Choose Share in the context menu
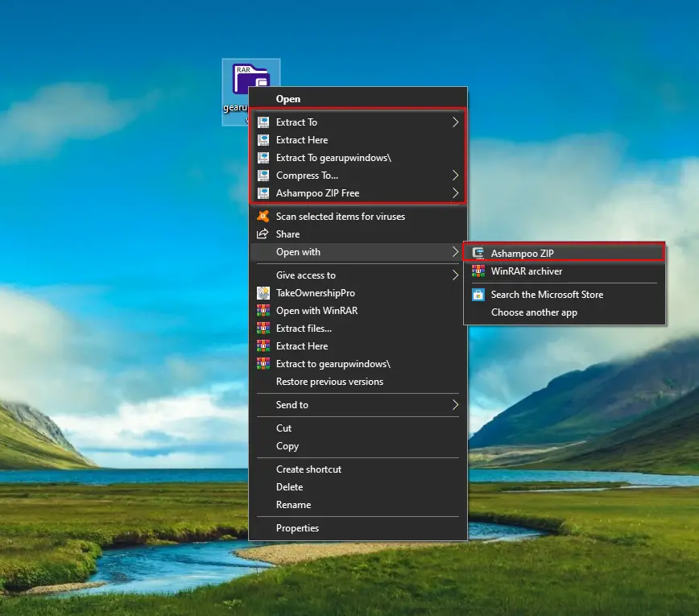699x616 pixels. [x=358, y=234]
